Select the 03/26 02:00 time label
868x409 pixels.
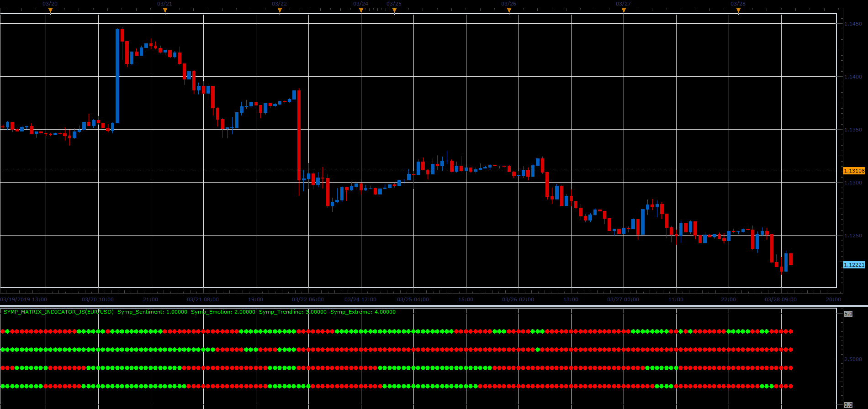(518, 299)
